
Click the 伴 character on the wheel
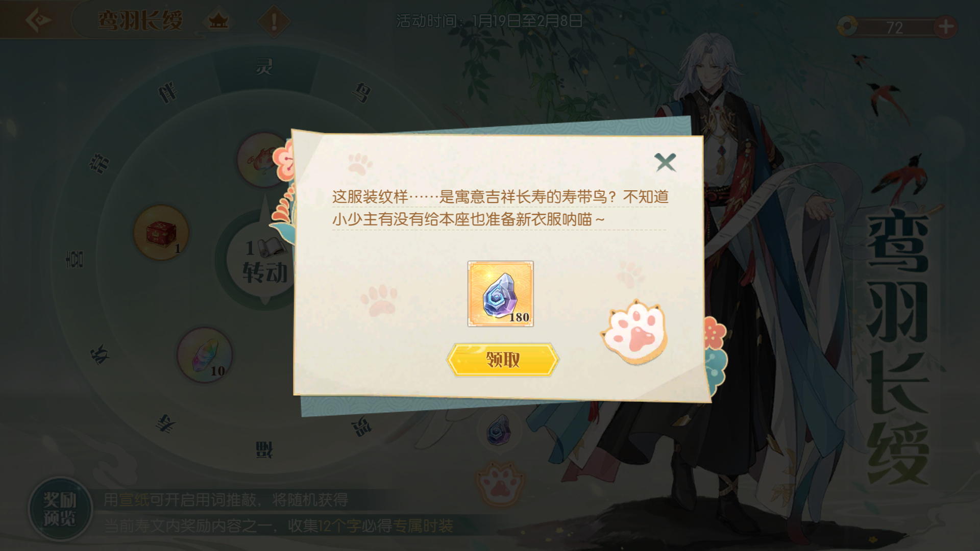167,92
